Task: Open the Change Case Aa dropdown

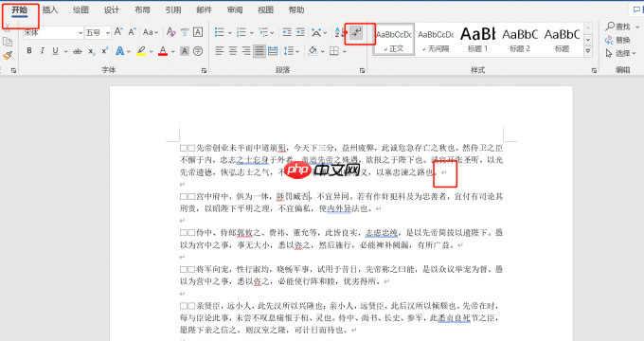Action: (x=151, y=32)
